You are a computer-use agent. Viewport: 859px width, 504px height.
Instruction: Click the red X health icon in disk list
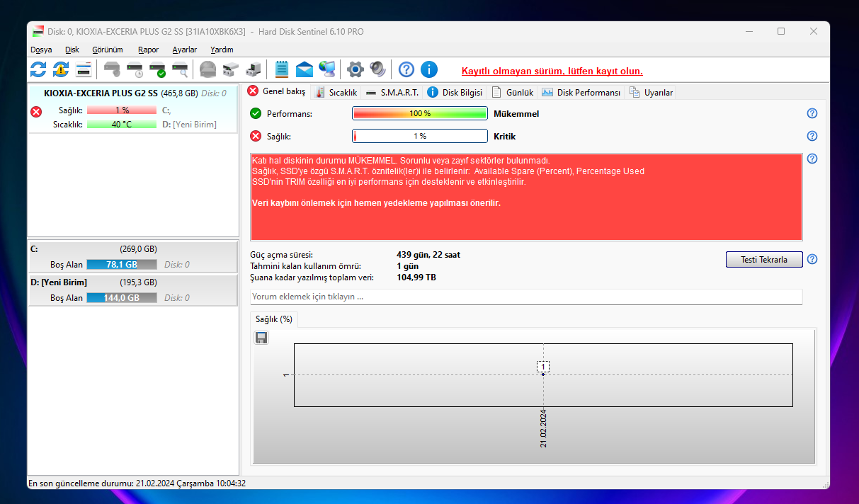[x=37, y=111]
